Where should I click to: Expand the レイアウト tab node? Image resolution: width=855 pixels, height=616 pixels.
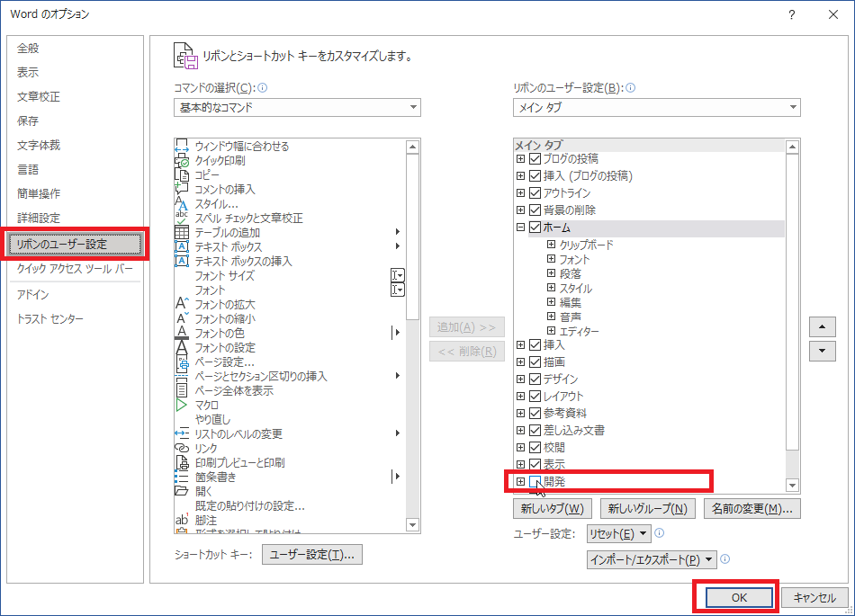(521, 396)
